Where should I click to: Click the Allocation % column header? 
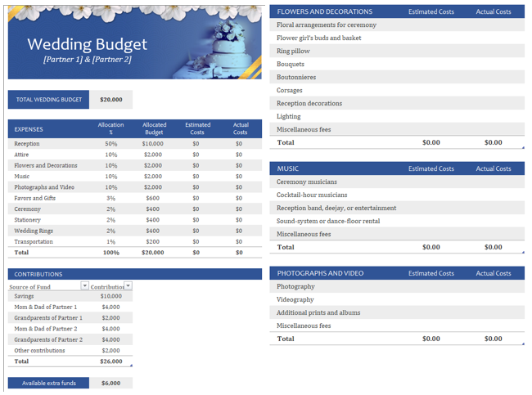point(111,128)
